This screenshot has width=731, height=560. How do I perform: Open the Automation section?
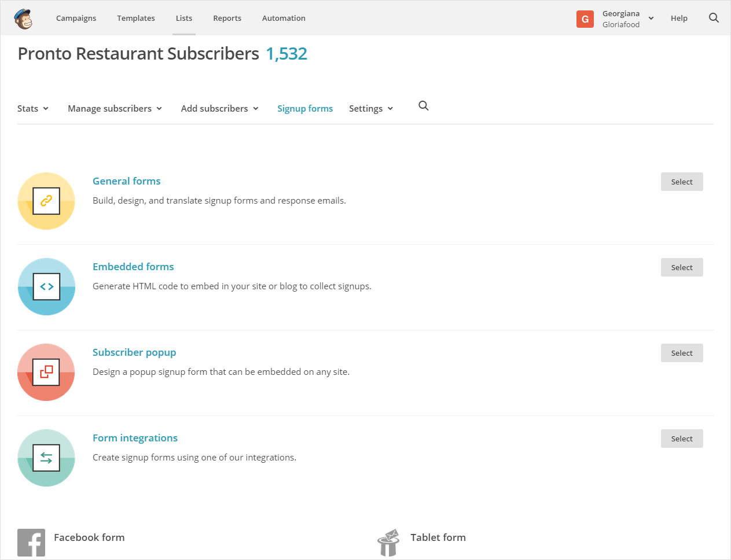pos(284,18)
